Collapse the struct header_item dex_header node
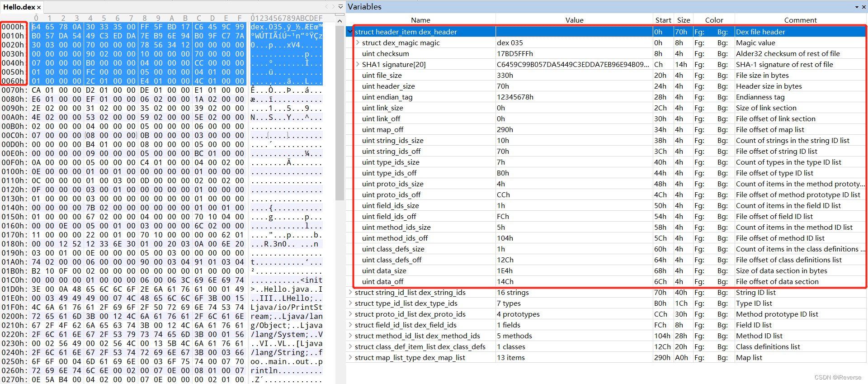Viewport: 868px width, 384px height. [x=350, y=32]
